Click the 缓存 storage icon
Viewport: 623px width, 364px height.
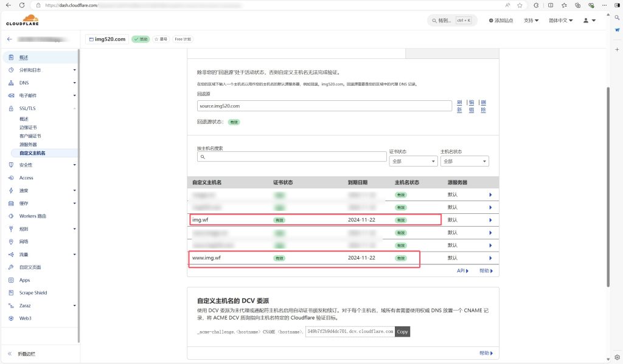point(11,203)
